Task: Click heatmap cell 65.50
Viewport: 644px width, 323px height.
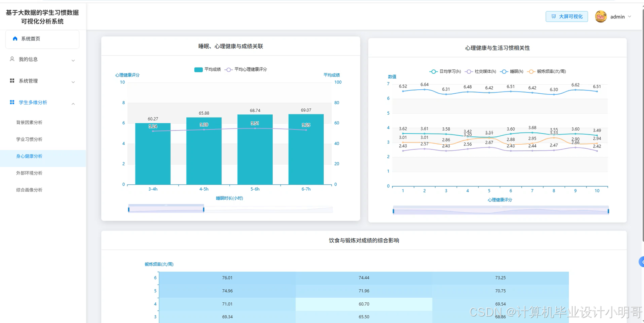Action: point(364,317)
